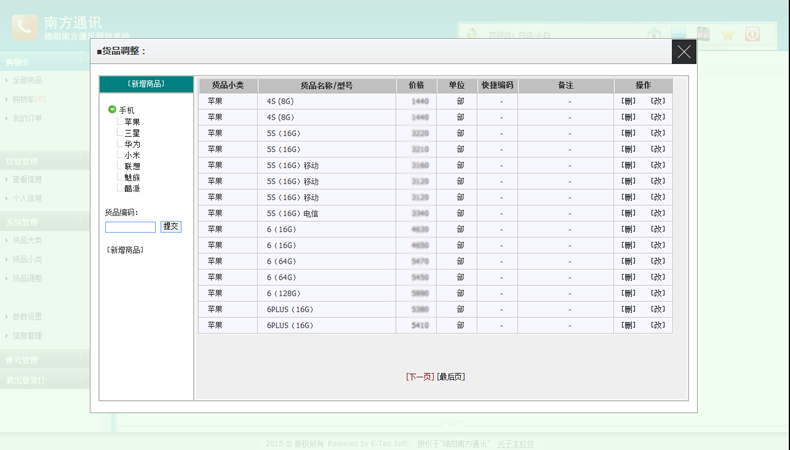Open 华为 category in the tree
790x450 pixels.
[132, 144]
